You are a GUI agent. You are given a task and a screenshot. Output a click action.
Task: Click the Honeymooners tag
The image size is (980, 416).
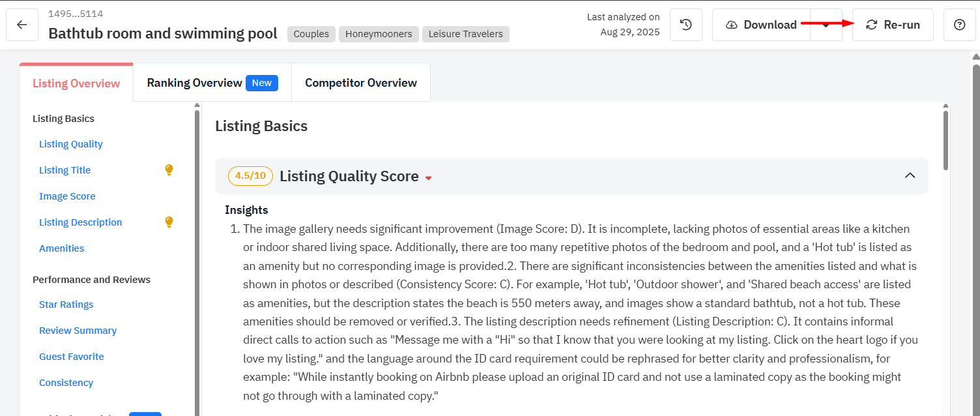(379, 34)
